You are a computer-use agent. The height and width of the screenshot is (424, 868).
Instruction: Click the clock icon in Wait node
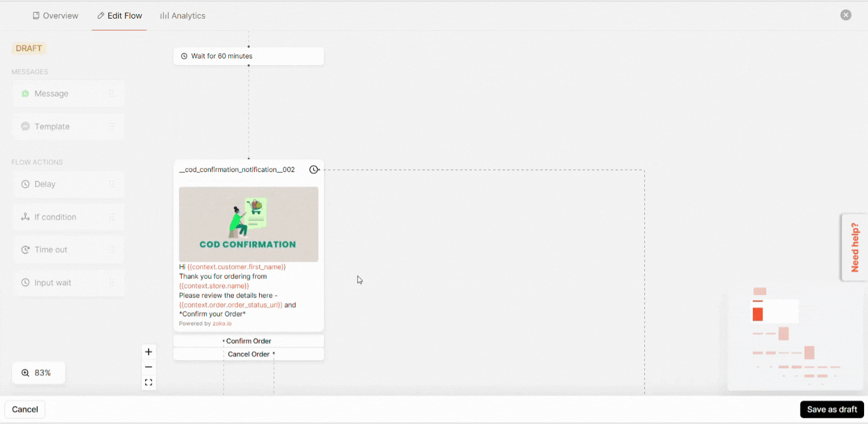coord(184,56)
